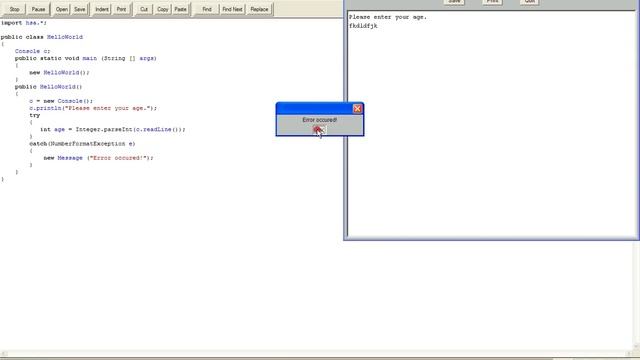Viewport: 640px width, 360px height.
Task: Stop the running program with Stop button
Action: 14,9
